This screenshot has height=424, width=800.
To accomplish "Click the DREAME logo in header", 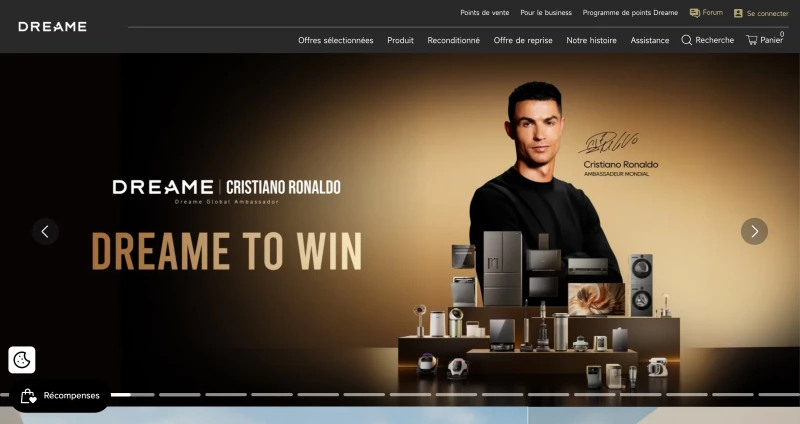I will click(53, 27).
